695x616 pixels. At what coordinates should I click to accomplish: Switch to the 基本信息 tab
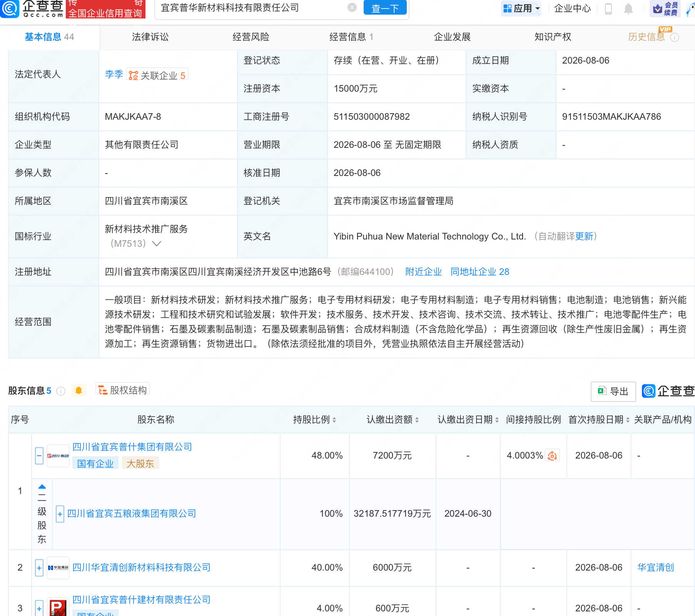click(50, 37)
